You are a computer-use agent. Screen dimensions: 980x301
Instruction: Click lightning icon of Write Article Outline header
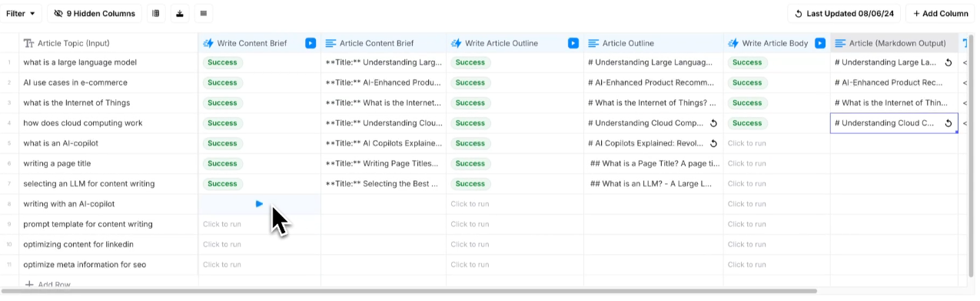point(456,43)
